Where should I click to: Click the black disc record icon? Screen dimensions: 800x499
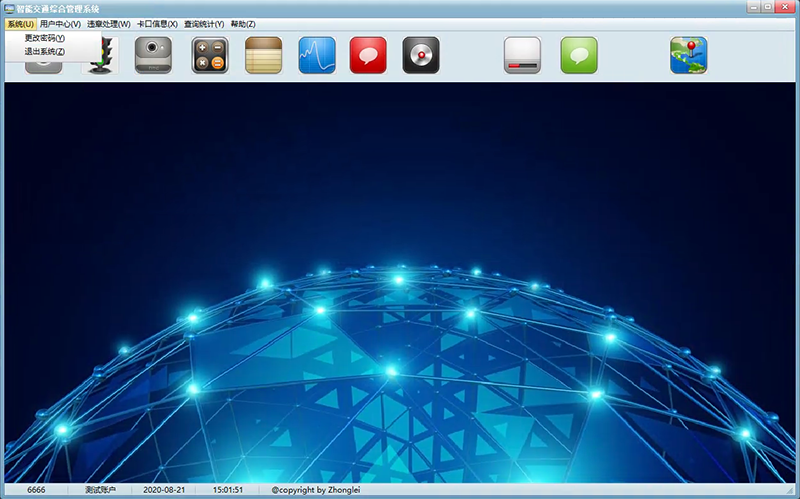point(421,55)
